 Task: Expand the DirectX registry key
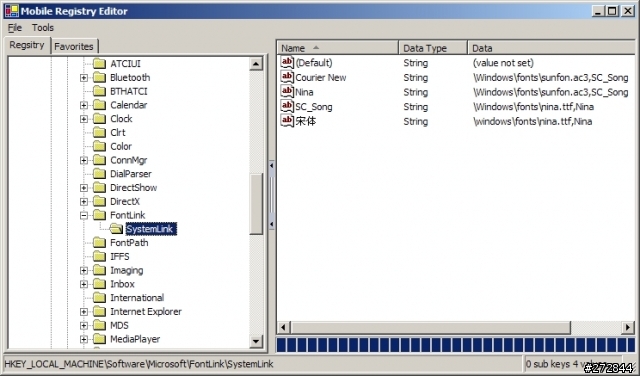coord(84,202)
